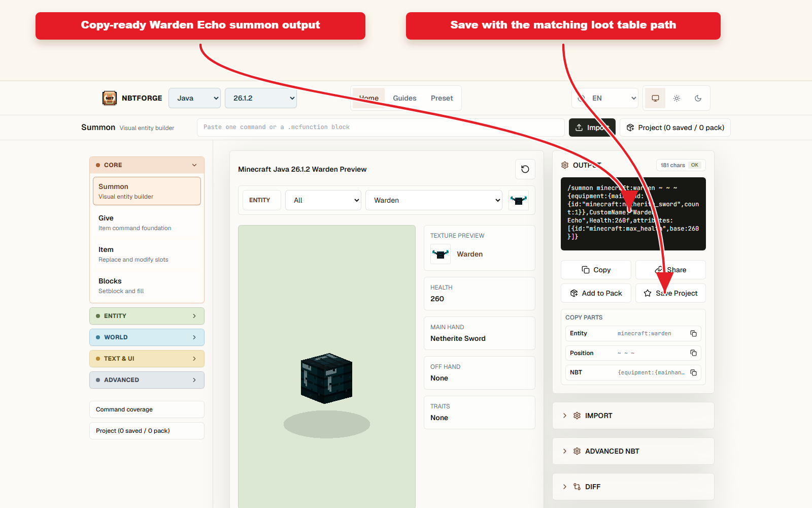
Task: Click the Import button in command bar
Action: 592,128
